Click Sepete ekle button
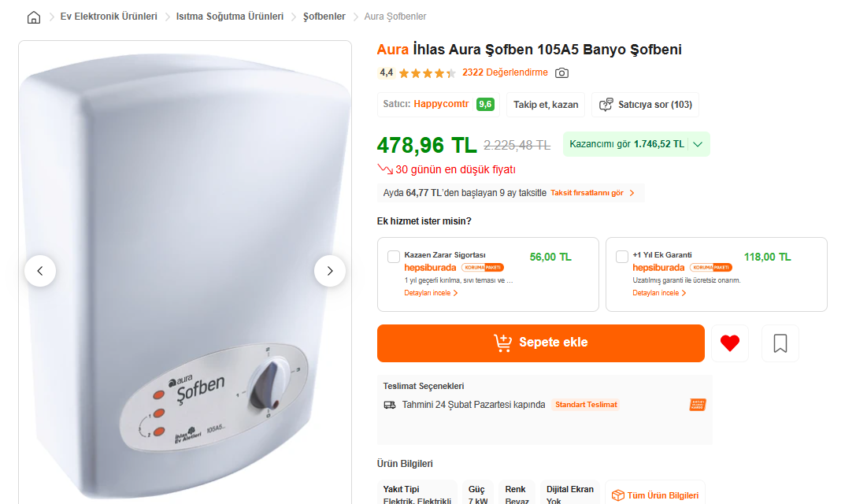856x504 pixels. tap(540, 343)
